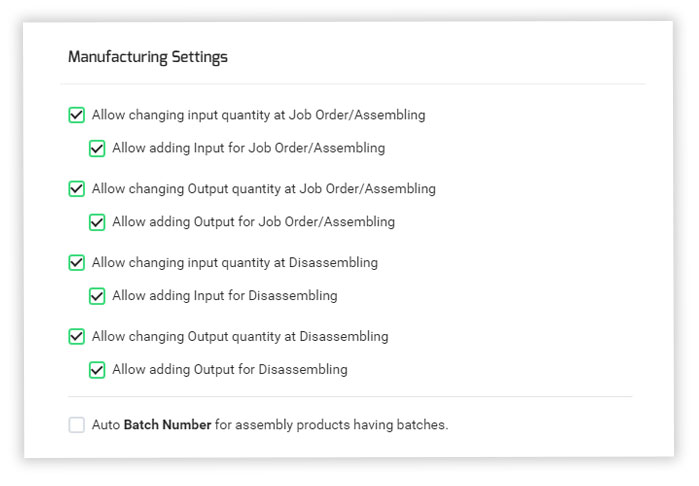
Task: Click label text "Allow changing input quantity at Job Order/Assembling"
Action: [258, 115]
